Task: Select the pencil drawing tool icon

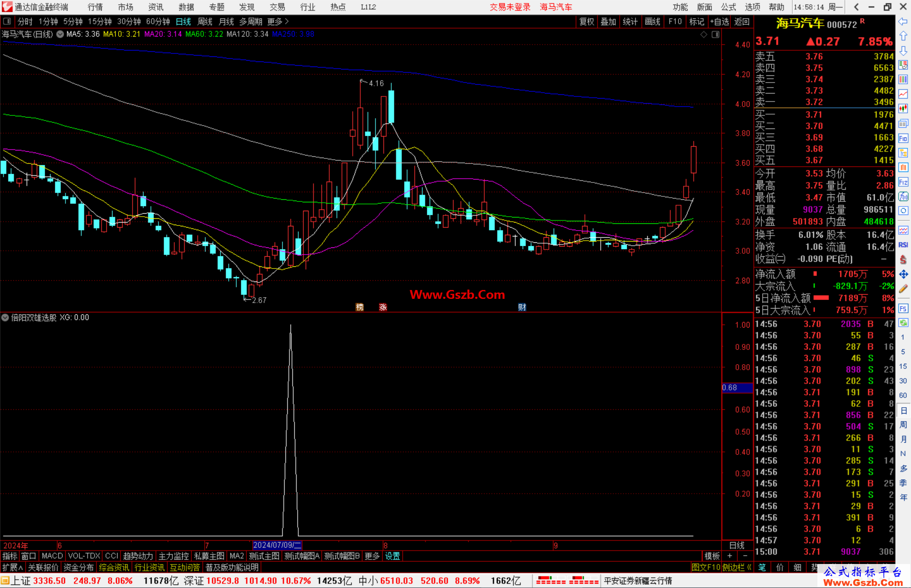Action: click(903, 289)
